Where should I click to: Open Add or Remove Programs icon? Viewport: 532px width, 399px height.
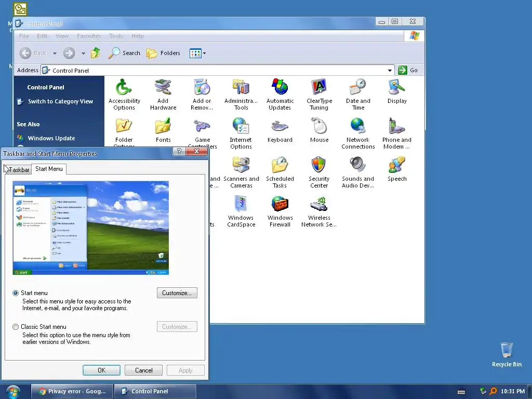(x=202, y=95)
